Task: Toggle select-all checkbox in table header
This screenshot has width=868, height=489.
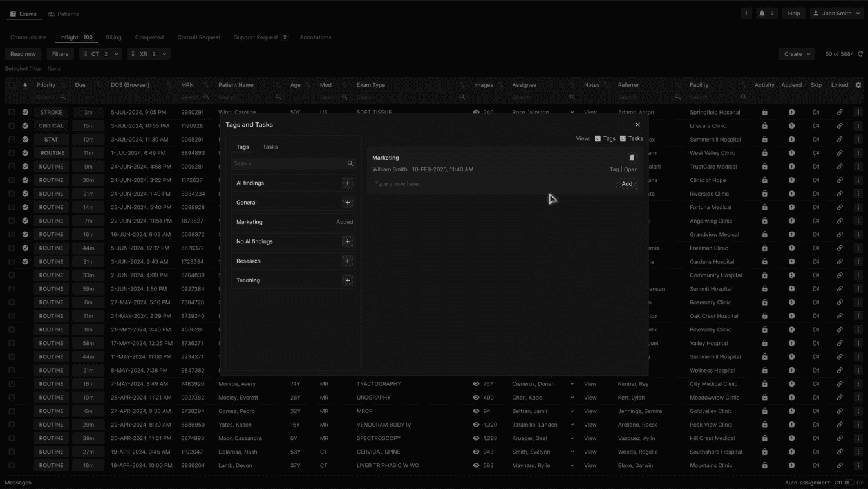Action: click(12, 85)
